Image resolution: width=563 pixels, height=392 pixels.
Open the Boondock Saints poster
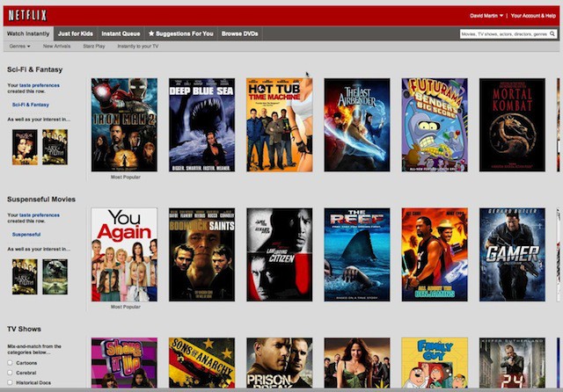[201, 255]
